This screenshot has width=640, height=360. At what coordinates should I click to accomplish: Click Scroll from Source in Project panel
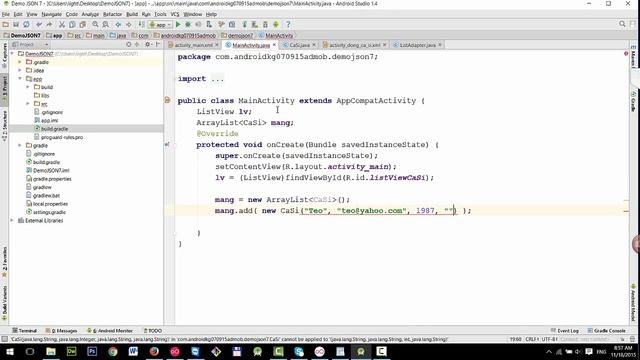point(129,44)
